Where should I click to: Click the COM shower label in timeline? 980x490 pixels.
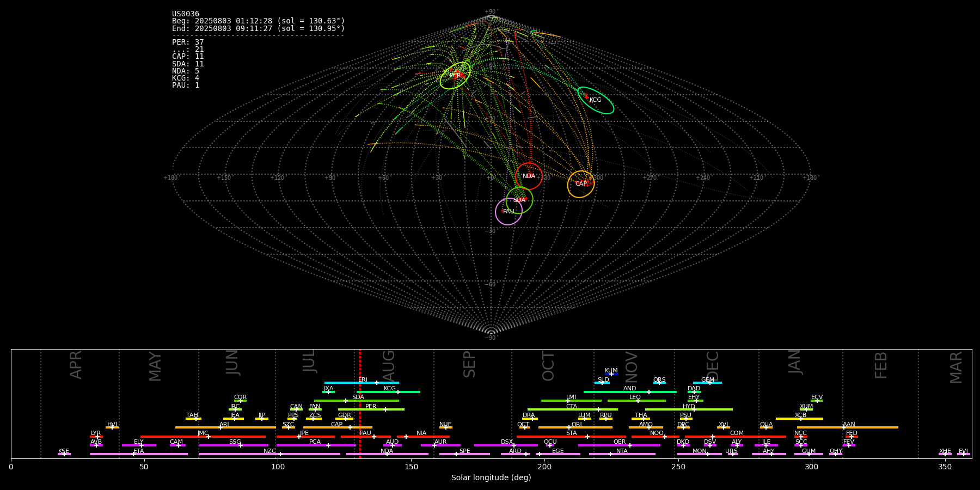(x=737, y=433)
